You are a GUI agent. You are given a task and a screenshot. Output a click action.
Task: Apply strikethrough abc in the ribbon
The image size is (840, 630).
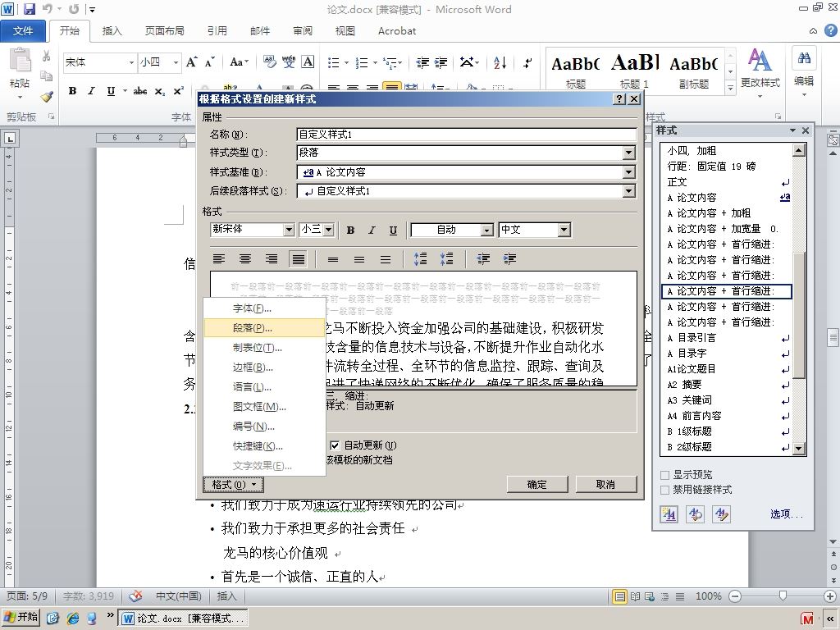click(x=140, y=91)
